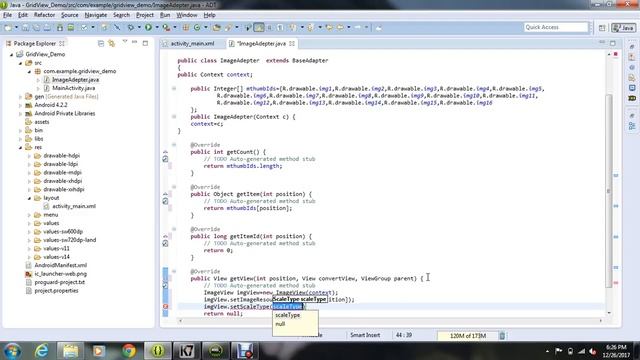Open the Android SDK Manager icon
Screen dimensions: 640x360
tap(60, 27)
